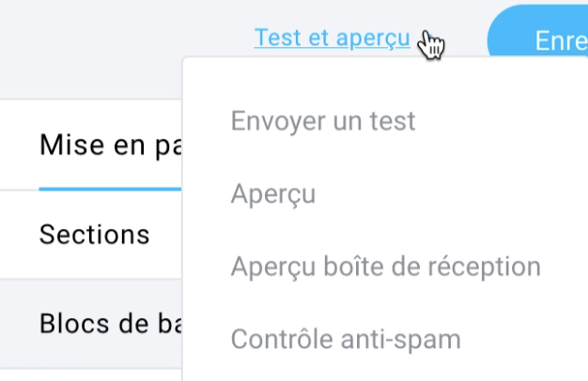Launch the anti-spam check entry
588x381 pixels.
346,340
